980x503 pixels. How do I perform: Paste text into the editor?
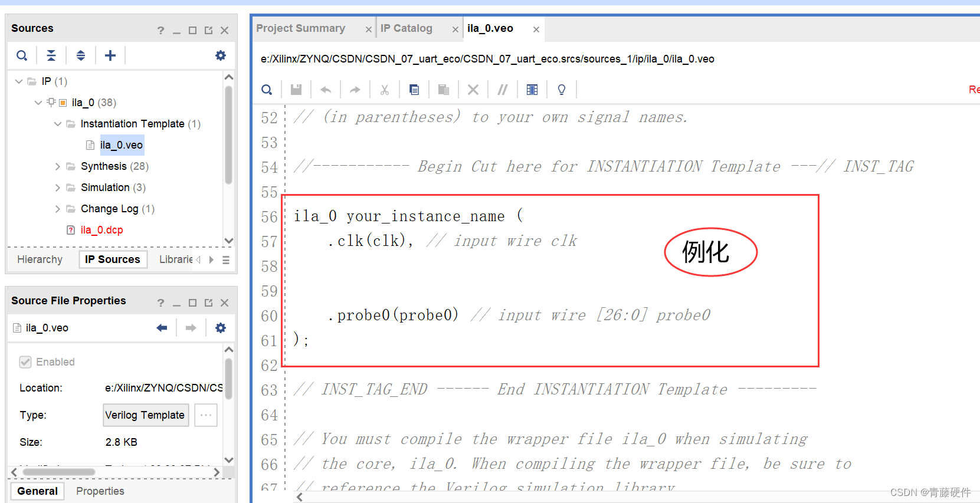click(x=444, y=90)
